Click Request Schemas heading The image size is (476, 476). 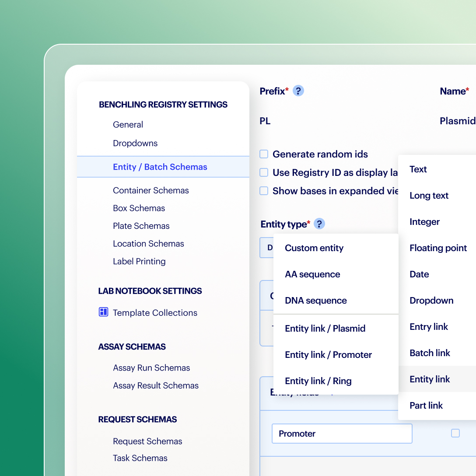click(137, 420)
